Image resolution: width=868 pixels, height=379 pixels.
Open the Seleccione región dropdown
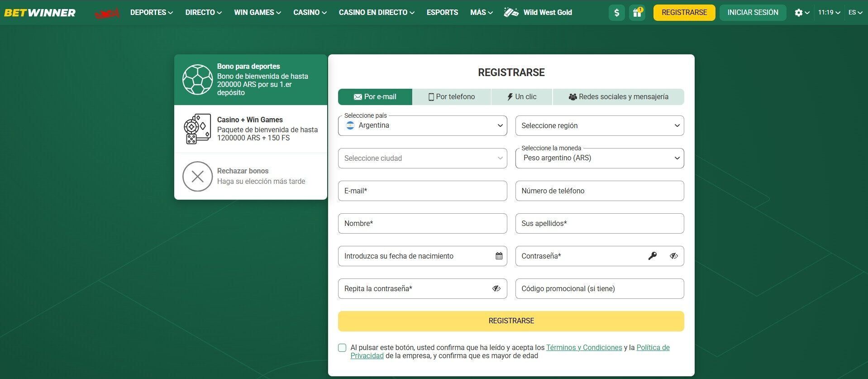coord(600,125)
